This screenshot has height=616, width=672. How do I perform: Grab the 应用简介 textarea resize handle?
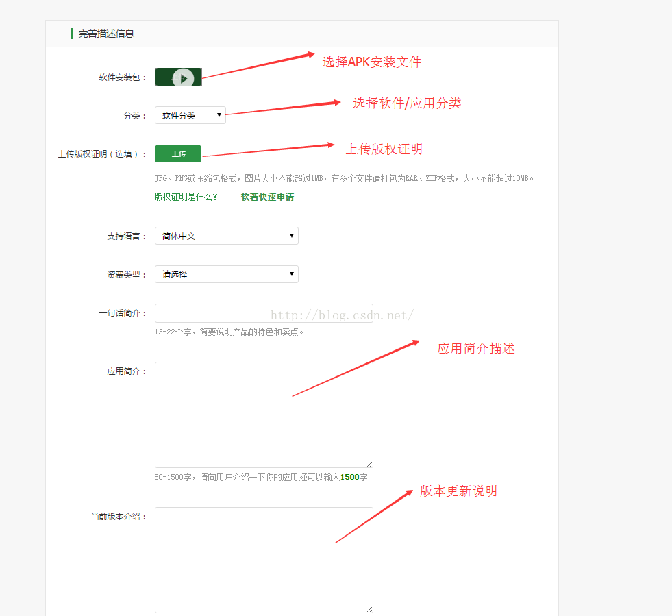tap(369, 465)
